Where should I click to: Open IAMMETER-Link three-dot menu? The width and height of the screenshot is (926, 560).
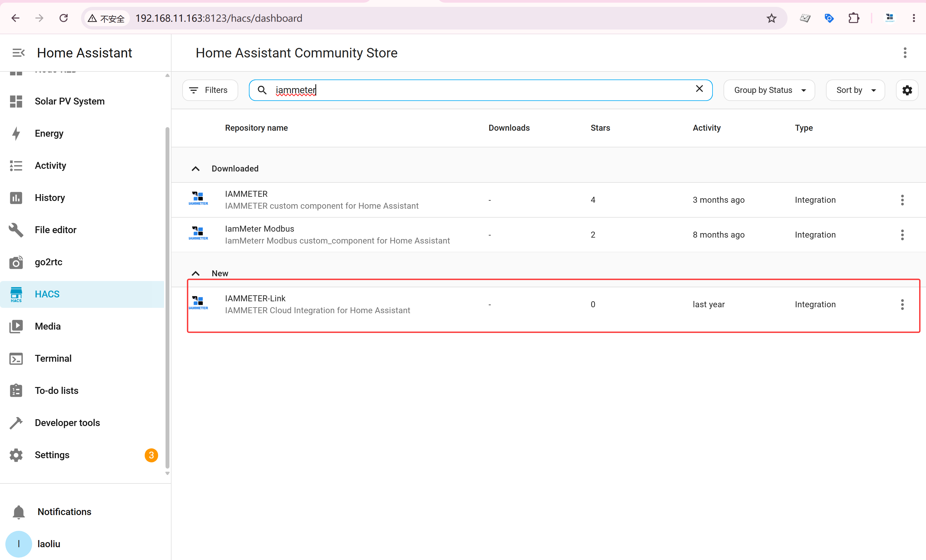tap(902, 305)
